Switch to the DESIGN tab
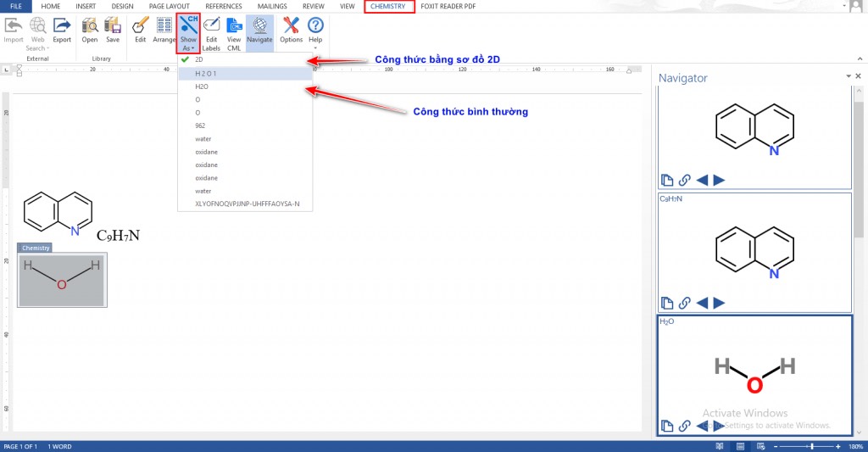The height and width of the screenshot is (452, 868). [x=122, y=6]
